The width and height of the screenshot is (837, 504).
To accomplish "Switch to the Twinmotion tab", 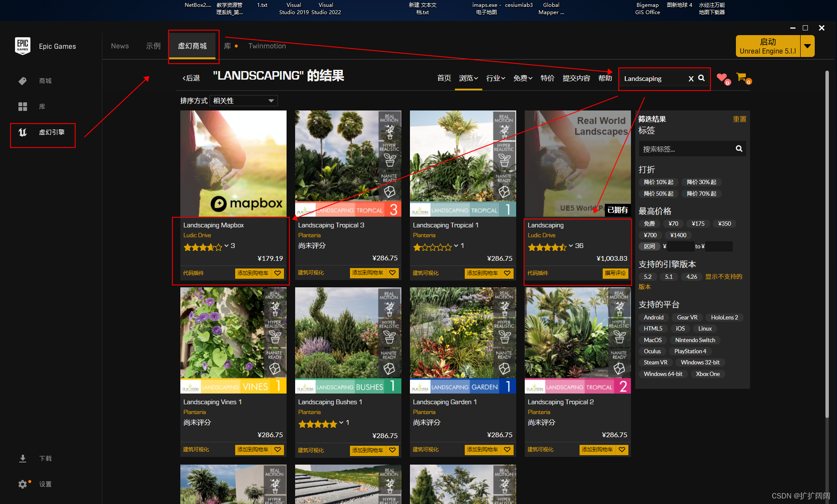I will coord(267,46).
